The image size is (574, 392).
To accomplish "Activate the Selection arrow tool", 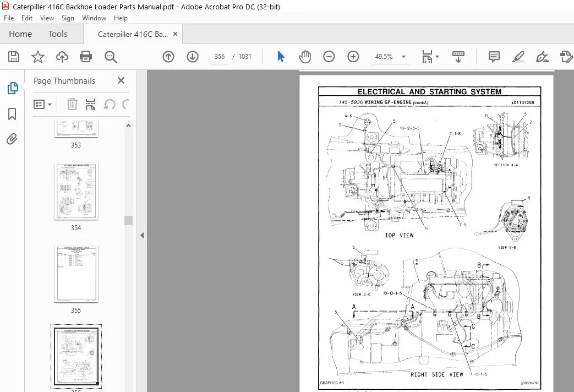I will pyautogui.click(x=281, y=57).
